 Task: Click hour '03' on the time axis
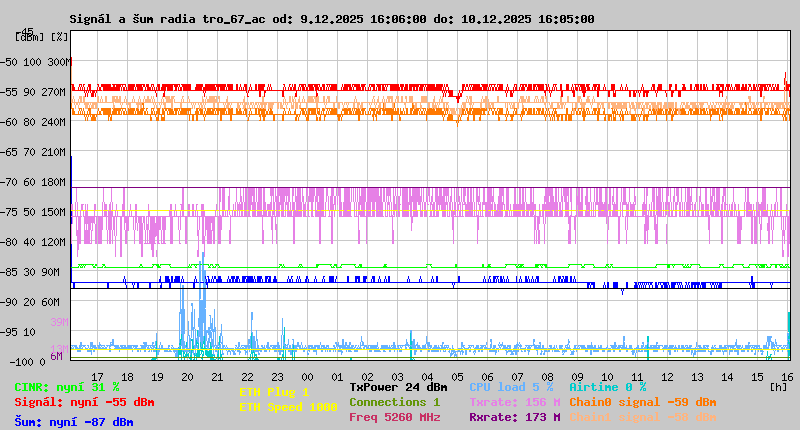[397, 377]
